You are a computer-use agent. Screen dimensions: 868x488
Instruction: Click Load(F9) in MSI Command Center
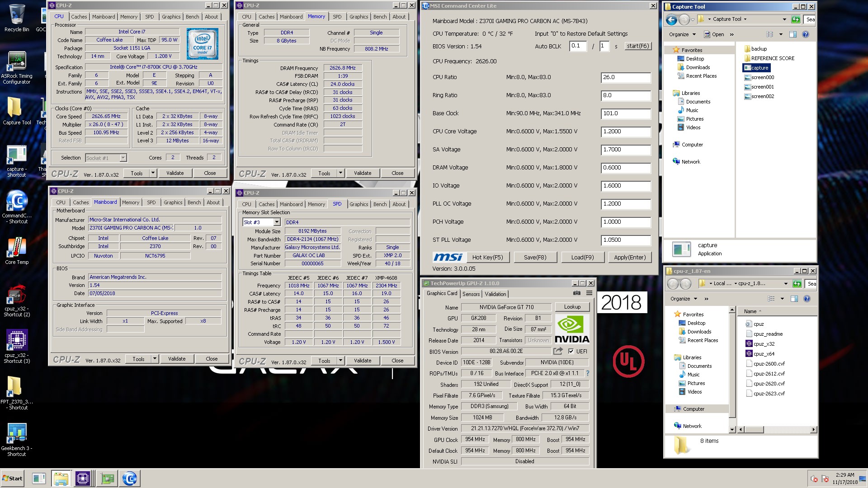pyautogui.click(x=582, y=257)
